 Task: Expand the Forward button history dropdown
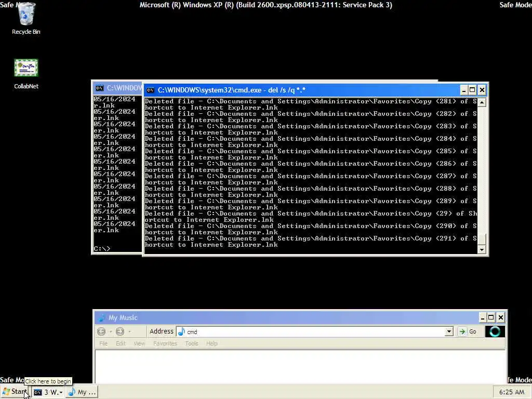point(129,331)
